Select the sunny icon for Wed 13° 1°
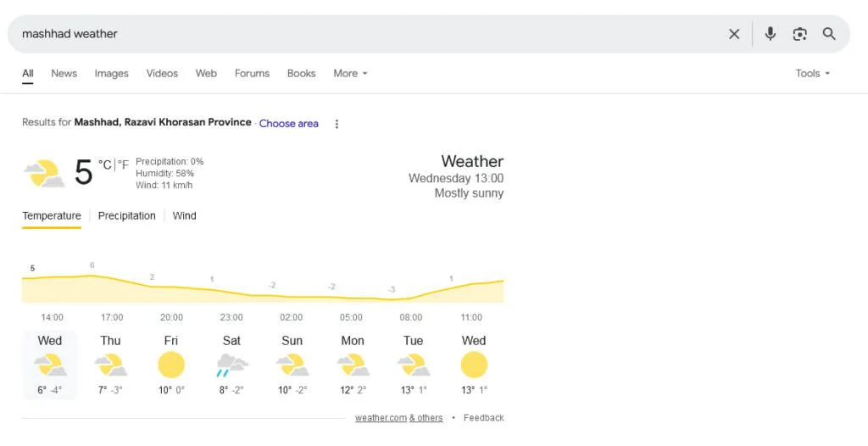The height and width of the screenshot is (446, 868). 475,365
